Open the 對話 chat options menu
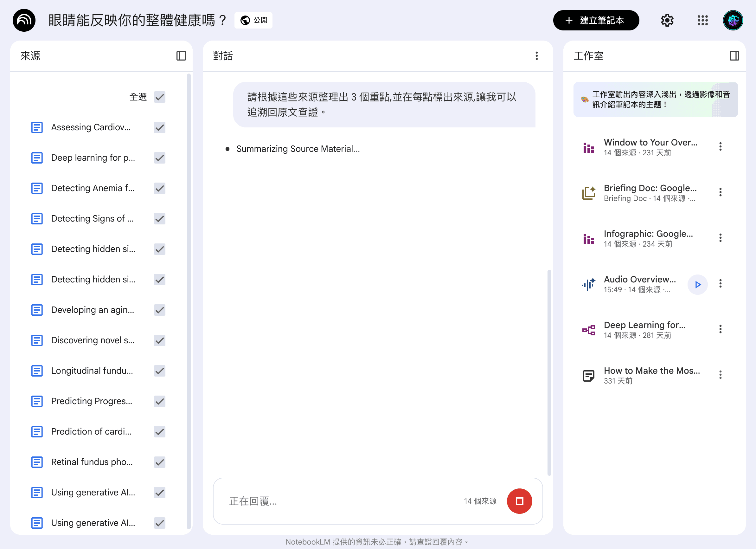756x549 pixels. [x=536, y=56]
